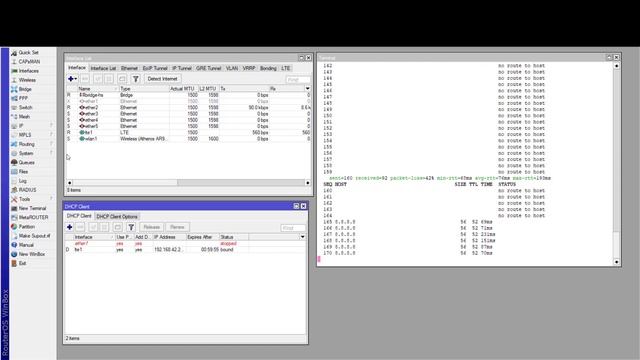640x360 pixels.
Task: Open the Interface List add dropdown
Action: point(72,79)
